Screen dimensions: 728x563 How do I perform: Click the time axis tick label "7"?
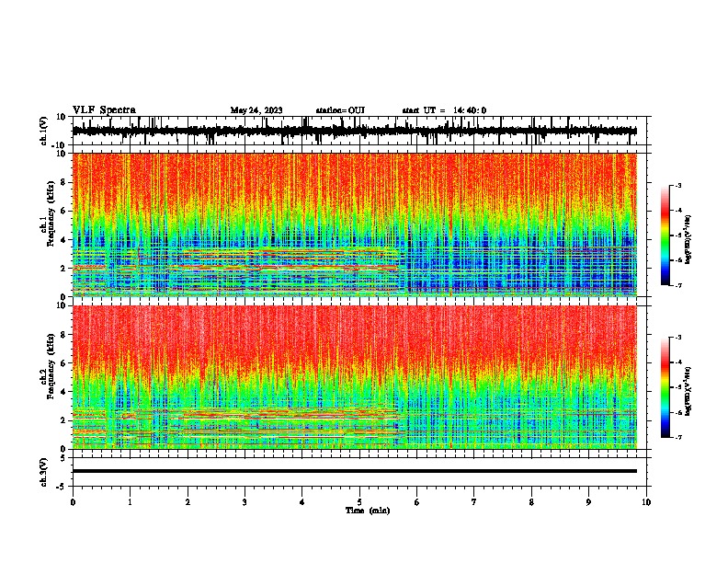point(474,502)
